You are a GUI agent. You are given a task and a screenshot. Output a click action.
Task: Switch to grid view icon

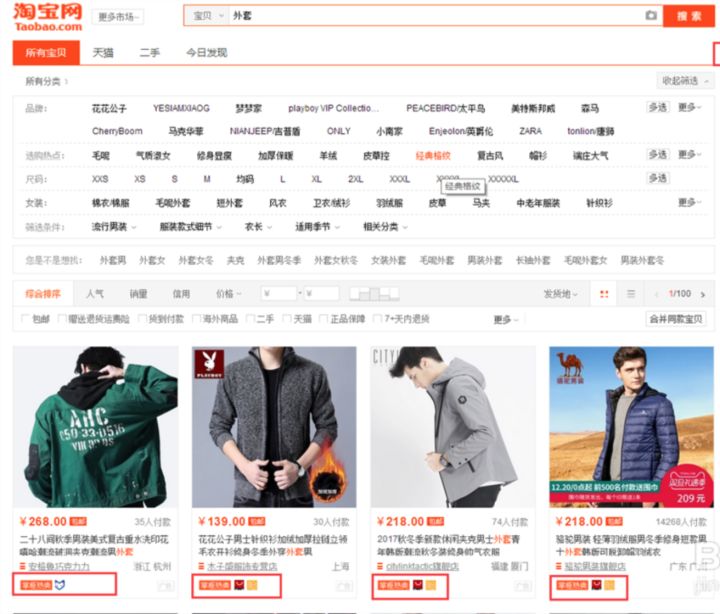click(604, 294)
